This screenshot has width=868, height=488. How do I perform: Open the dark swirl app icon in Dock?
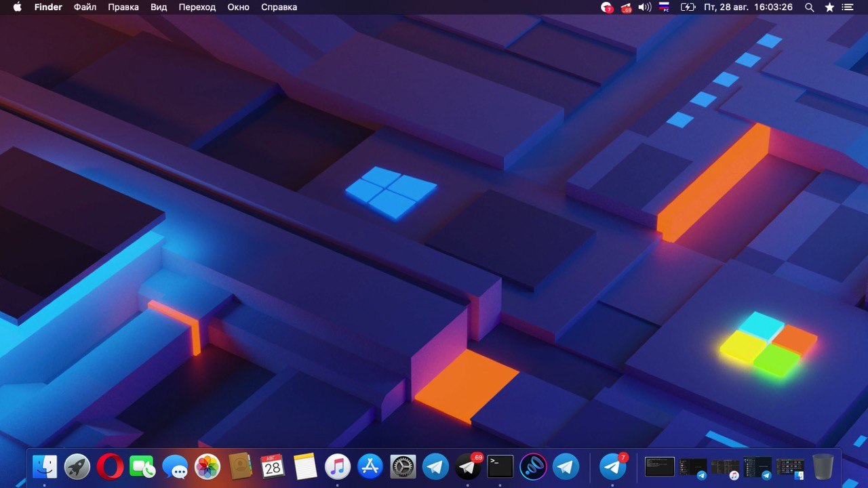point(533,466)
